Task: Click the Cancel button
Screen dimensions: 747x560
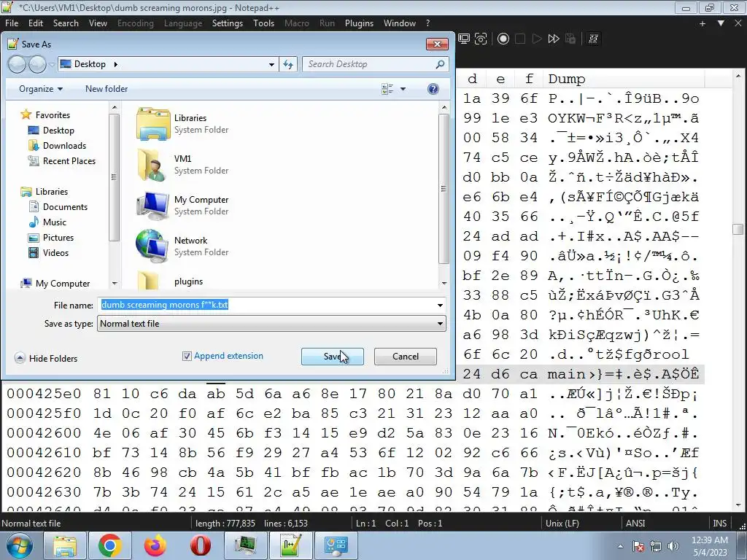Action: [x=406, y=357]
